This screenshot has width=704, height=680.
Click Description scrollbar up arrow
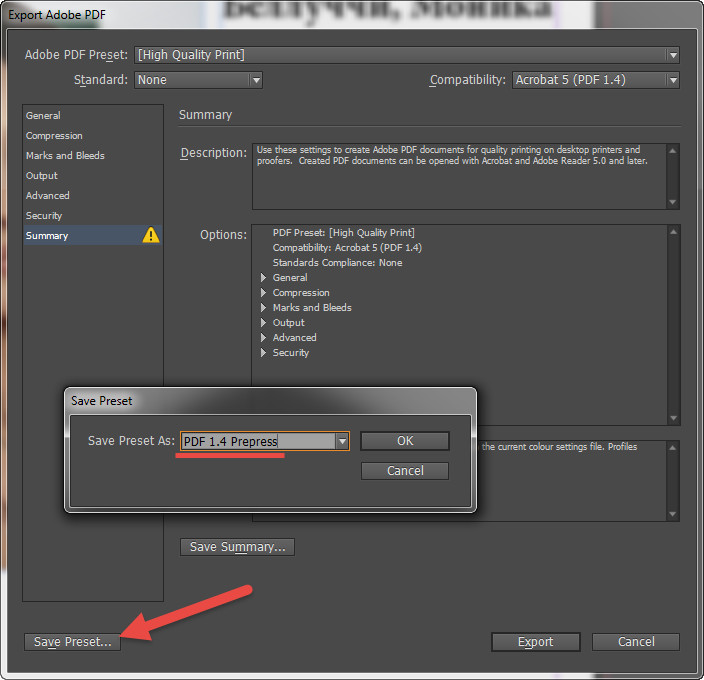(x=673, y=151)
